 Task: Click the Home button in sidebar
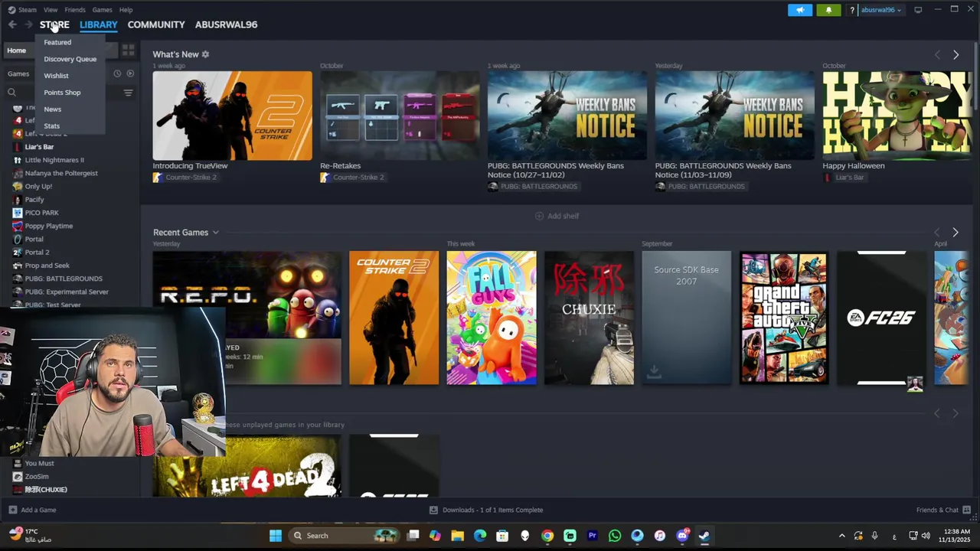16,51
